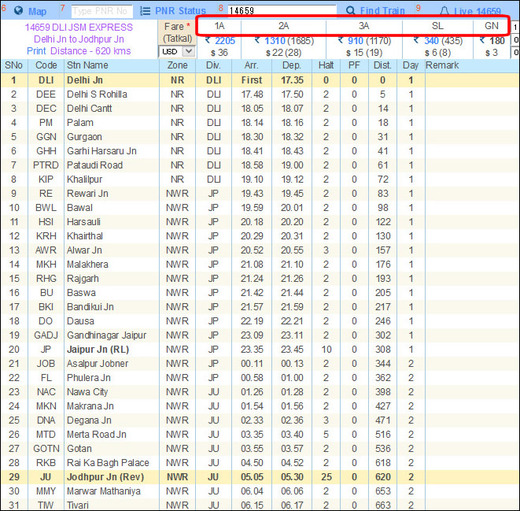Click the Live bell icon

pos(444,11)
